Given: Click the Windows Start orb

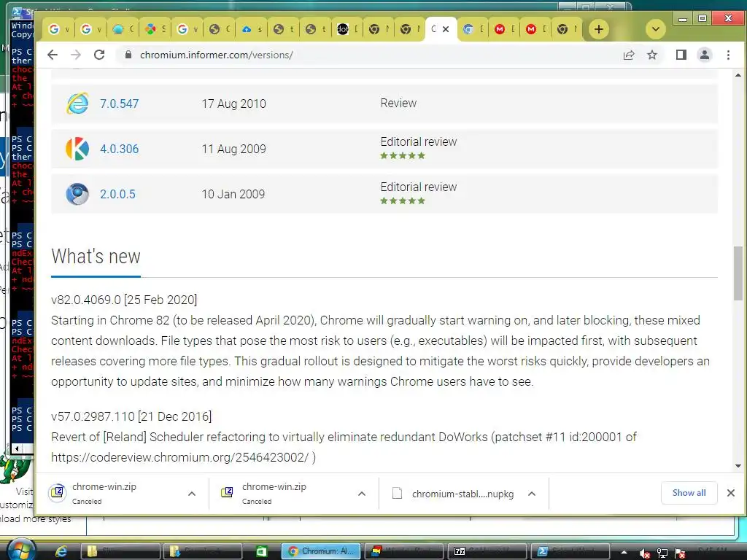Looking at the screenshot, I should [20, 551].
